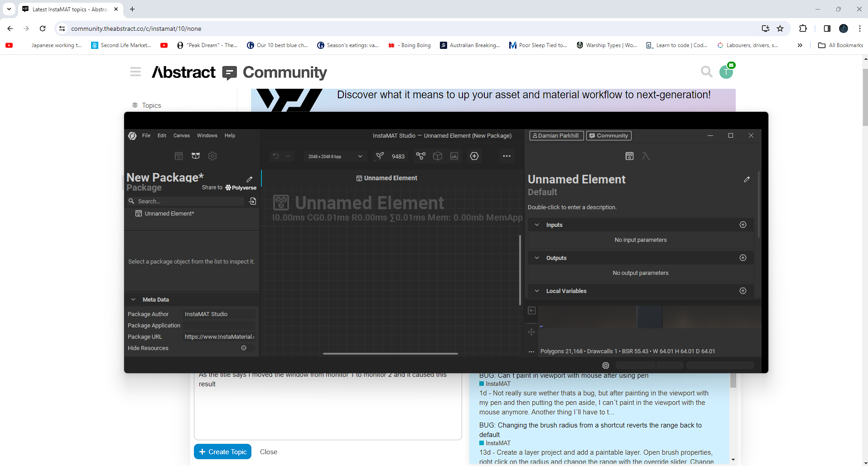The height and width of the screenshot is (466, 868).
Task: Click the Create Topic button
Action: click(x=222, y=452)
